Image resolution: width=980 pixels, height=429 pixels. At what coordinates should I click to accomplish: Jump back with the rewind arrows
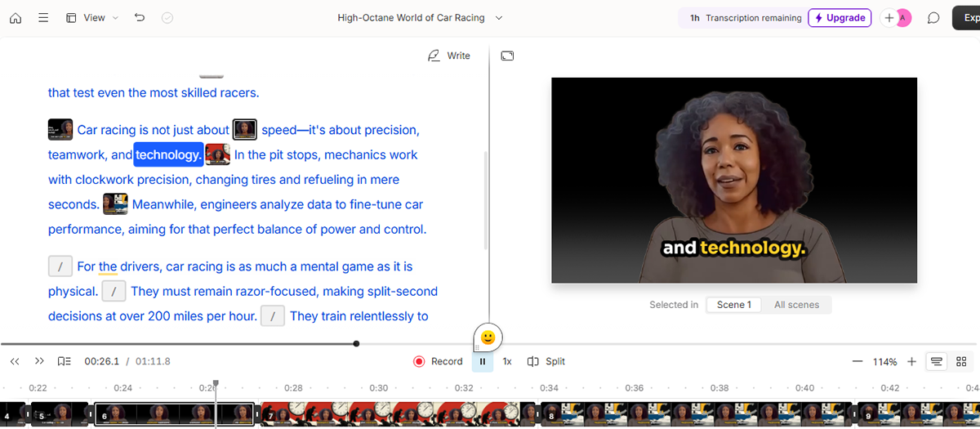point(15,361)
